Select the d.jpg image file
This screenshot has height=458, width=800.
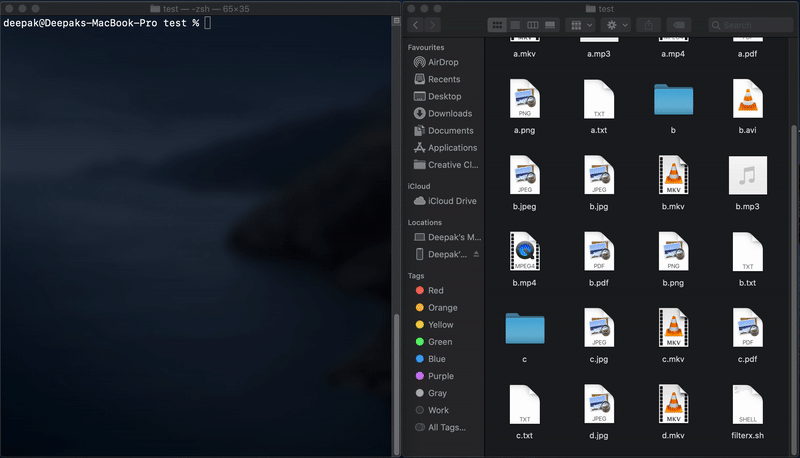point(599,404)
